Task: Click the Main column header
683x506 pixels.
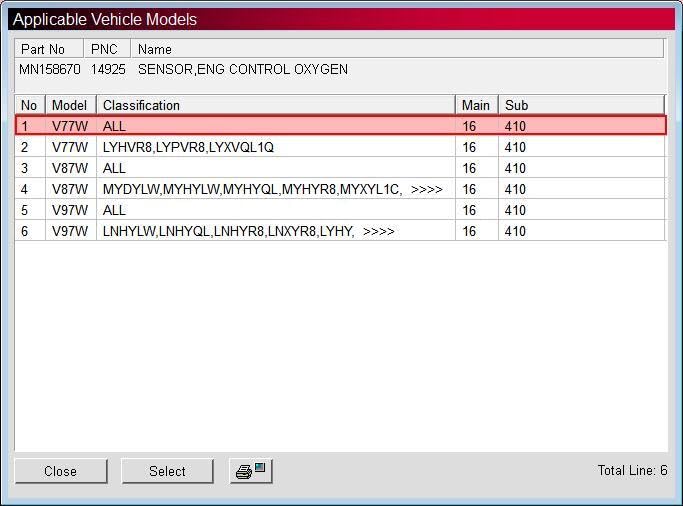Action: click(477, 105)
